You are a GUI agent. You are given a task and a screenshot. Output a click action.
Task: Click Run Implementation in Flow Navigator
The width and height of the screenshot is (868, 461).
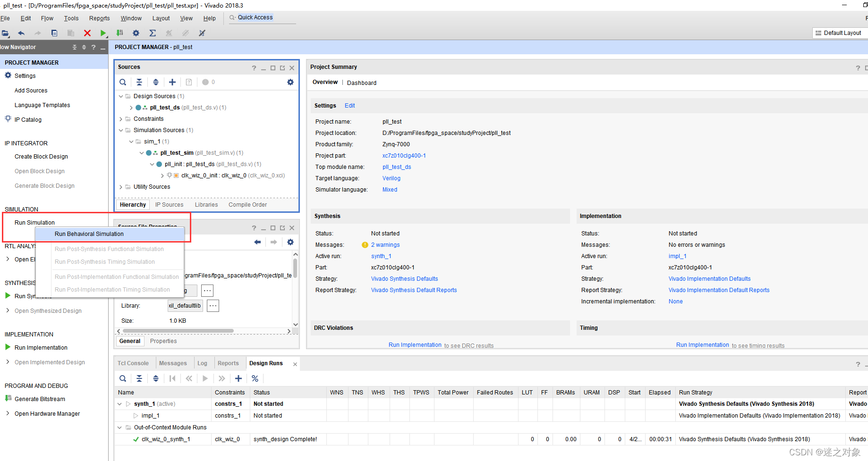click(41, 348)
